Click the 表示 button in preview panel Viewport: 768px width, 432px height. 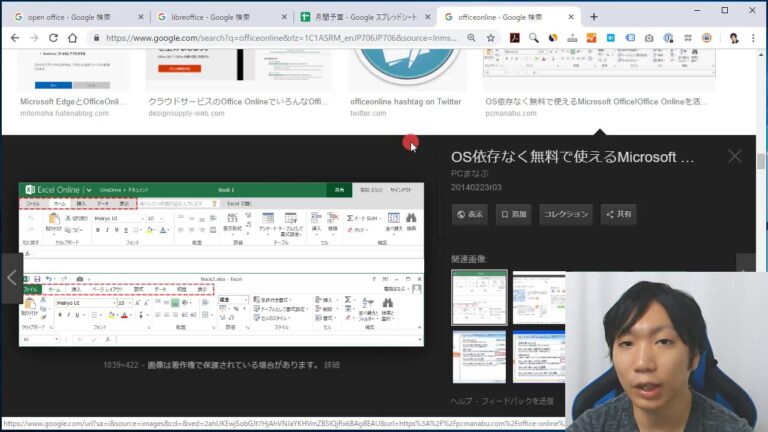[x=470, y=214]
